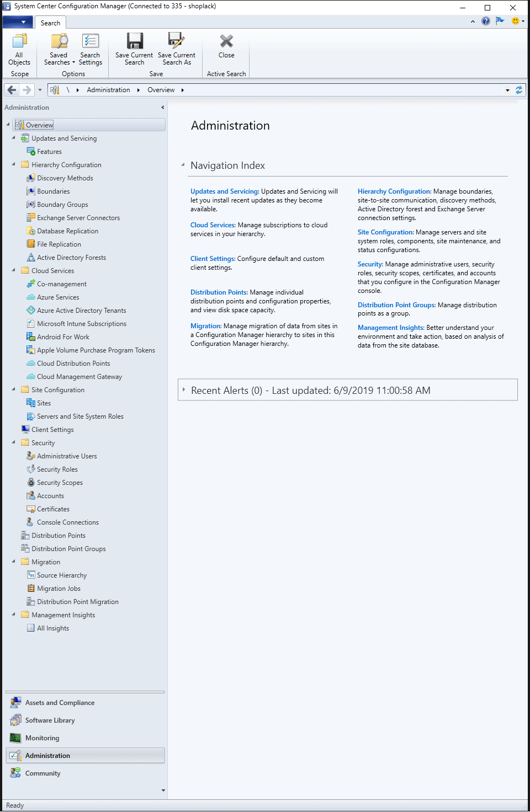Screen dimensions: 530x812
Task: Click Save Current Search As icon
Action: (176, 41)
